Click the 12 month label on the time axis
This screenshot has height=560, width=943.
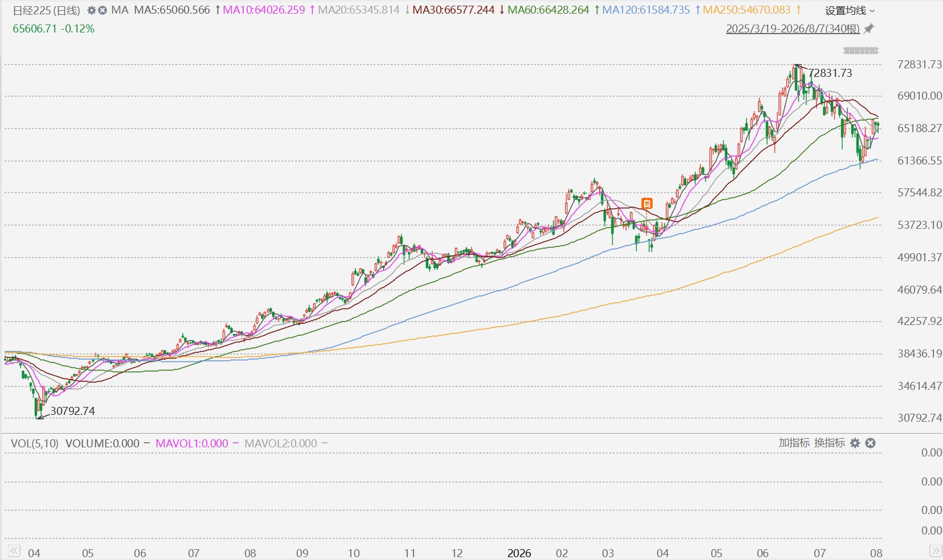pos(457,553)
